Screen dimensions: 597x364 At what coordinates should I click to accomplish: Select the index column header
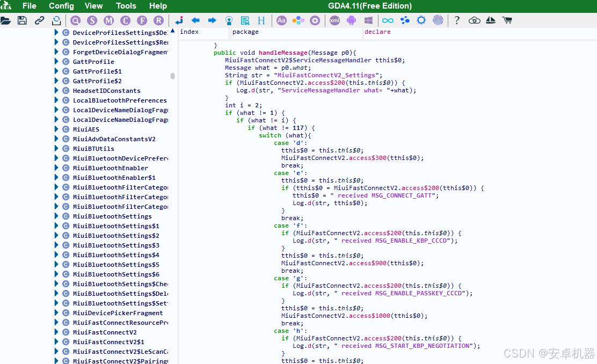tap(189, 32)
